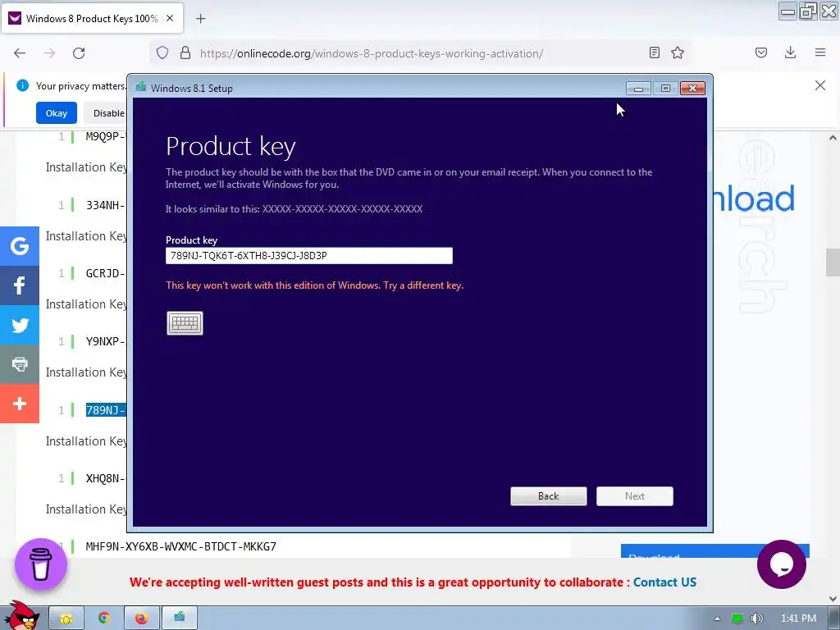Click the highlighted 789NJ key on webpage
This screenshot has height=630, width=840.
pyautogui.click(x=106, y=410)
